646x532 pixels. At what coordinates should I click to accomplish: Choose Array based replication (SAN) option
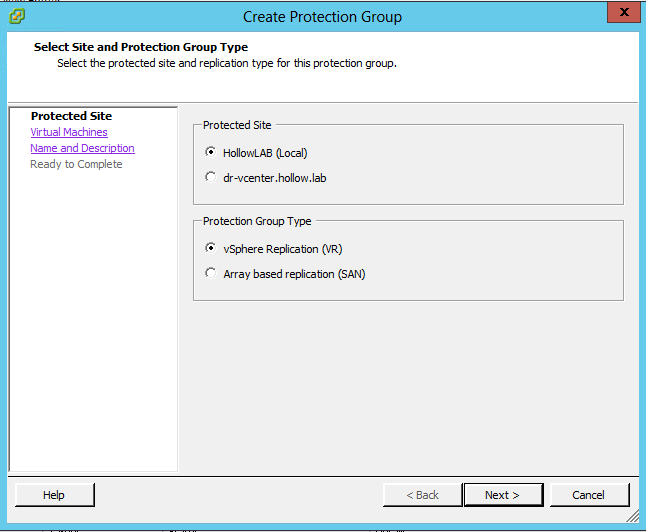(210, 273)
